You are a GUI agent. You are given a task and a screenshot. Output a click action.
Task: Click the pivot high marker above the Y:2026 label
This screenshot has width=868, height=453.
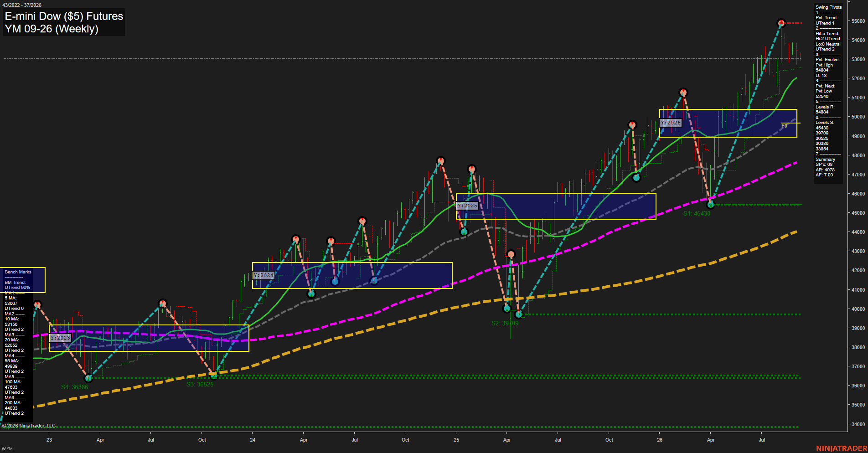683,93
